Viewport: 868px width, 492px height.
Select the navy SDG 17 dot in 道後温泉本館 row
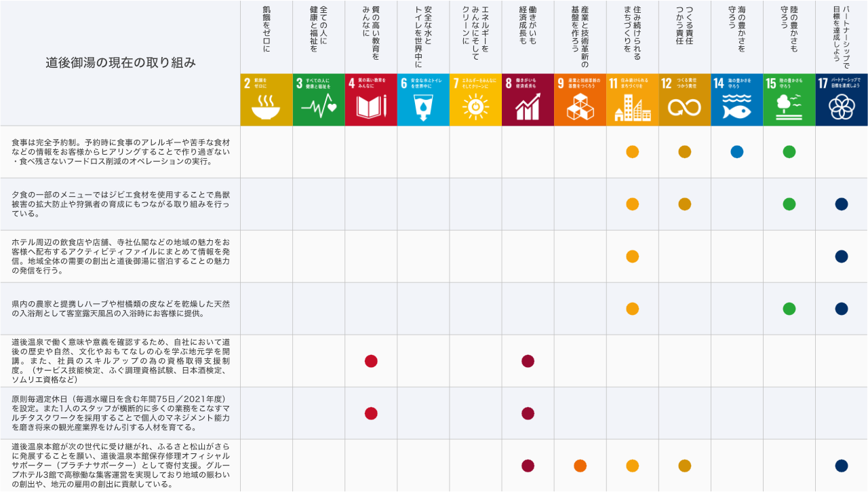[842, 466]
